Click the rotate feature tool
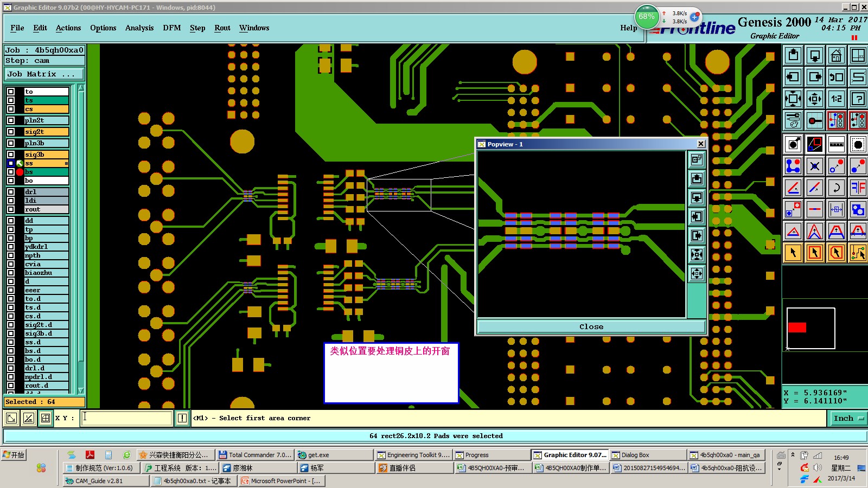The width and height of the screenshot is (868, 488). tap(836, 188)
